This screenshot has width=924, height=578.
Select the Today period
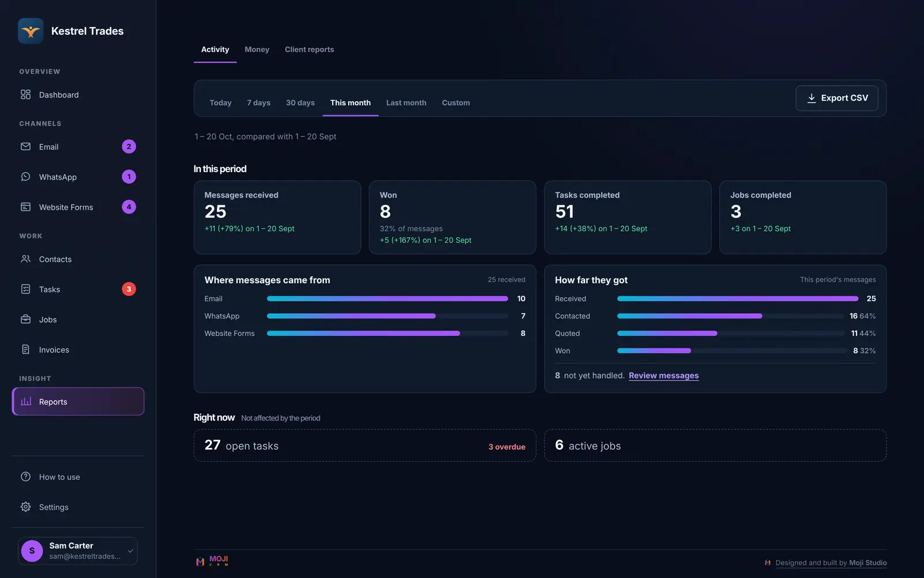click(x=221, y=103)
